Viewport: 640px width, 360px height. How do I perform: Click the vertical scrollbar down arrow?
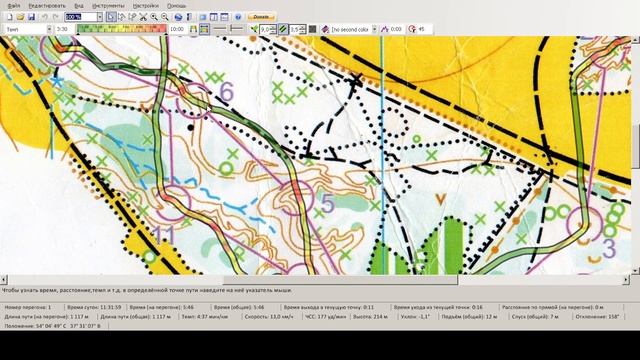tap(636, 271)
